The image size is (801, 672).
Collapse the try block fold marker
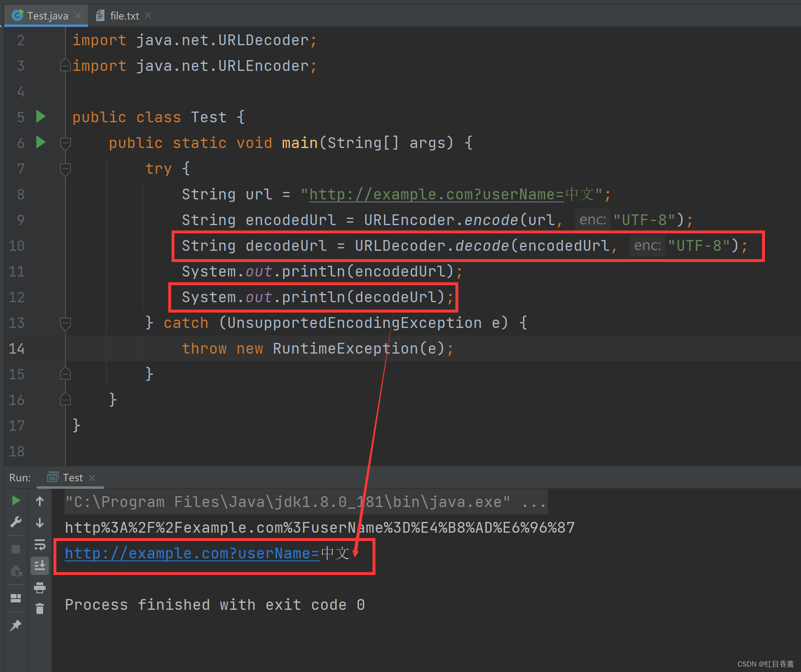coord(65,169)
